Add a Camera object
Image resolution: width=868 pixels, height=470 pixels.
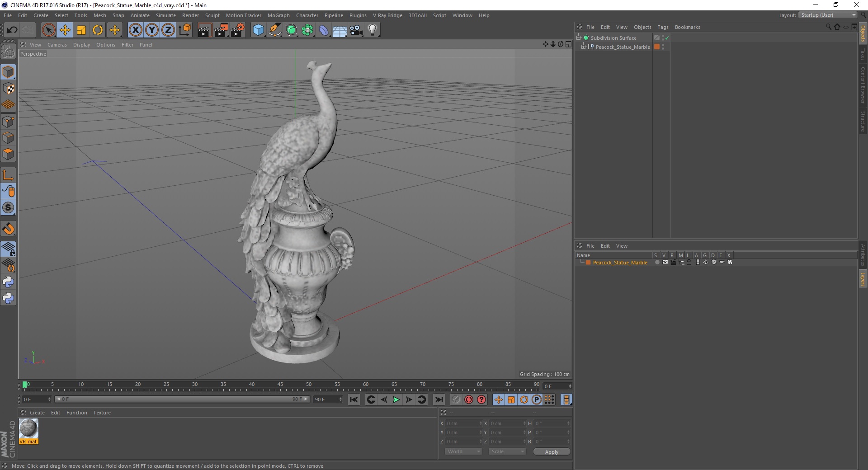[x=356, y=30]
